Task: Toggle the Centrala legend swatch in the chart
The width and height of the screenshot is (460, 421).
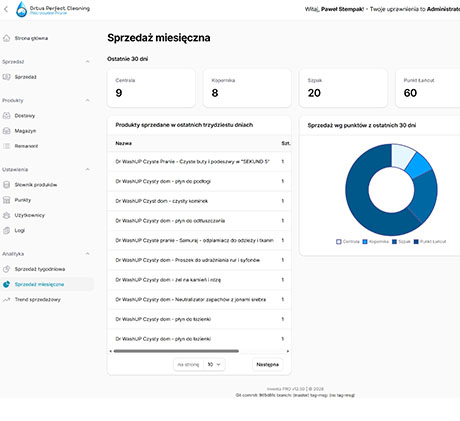Action: (x=339, y=241)
